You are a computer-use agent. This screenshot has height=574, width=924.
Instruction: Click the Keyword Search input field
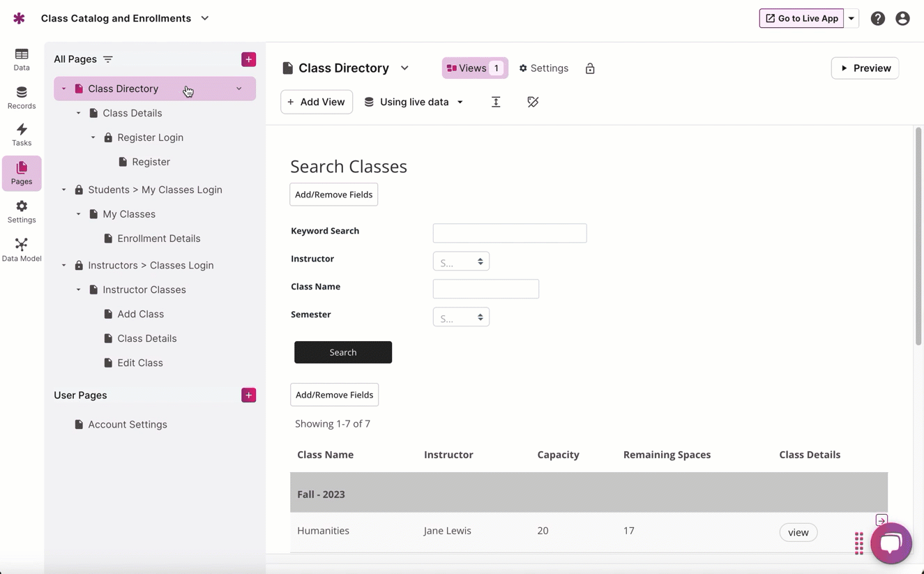coord(509,233)
